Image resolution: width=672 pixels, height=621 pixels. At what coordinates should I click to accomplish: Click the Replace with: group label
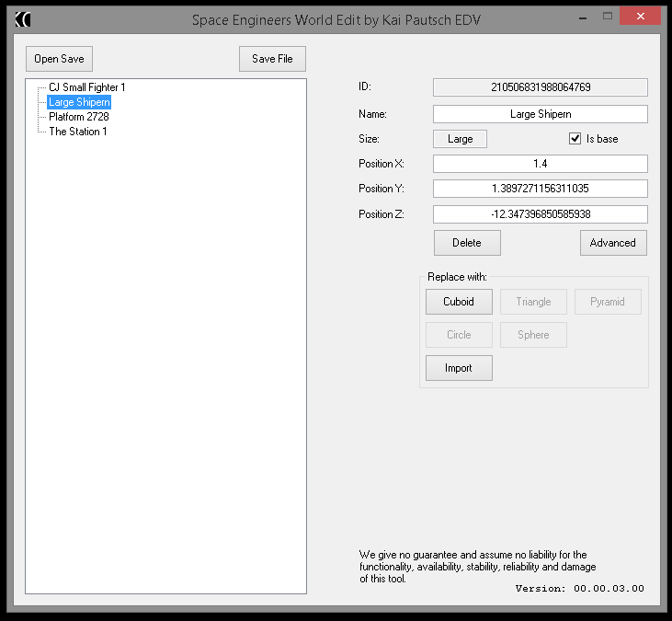(x=457, y=277)
